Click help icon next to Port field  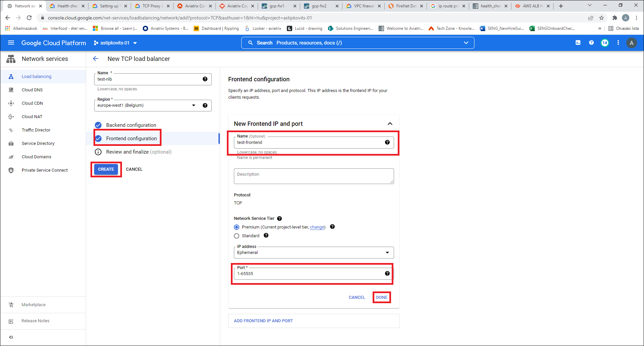coord(387,273)
